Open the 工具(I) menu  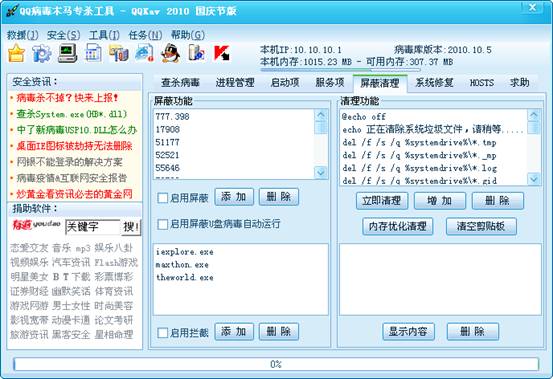[x=104, y=35]
